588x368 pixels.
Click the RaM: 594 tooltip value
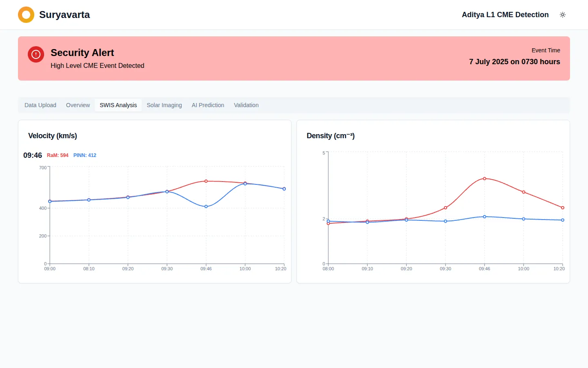[58, 155]
